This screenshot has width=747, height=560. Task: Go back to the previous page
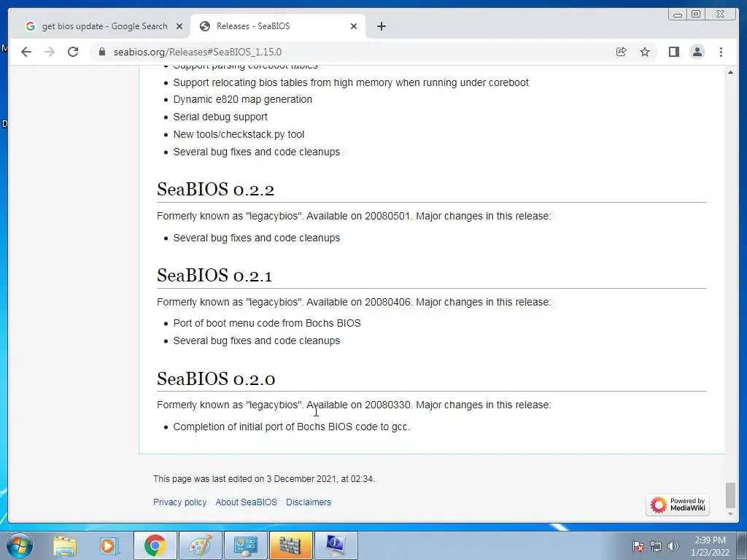(26, 52)
